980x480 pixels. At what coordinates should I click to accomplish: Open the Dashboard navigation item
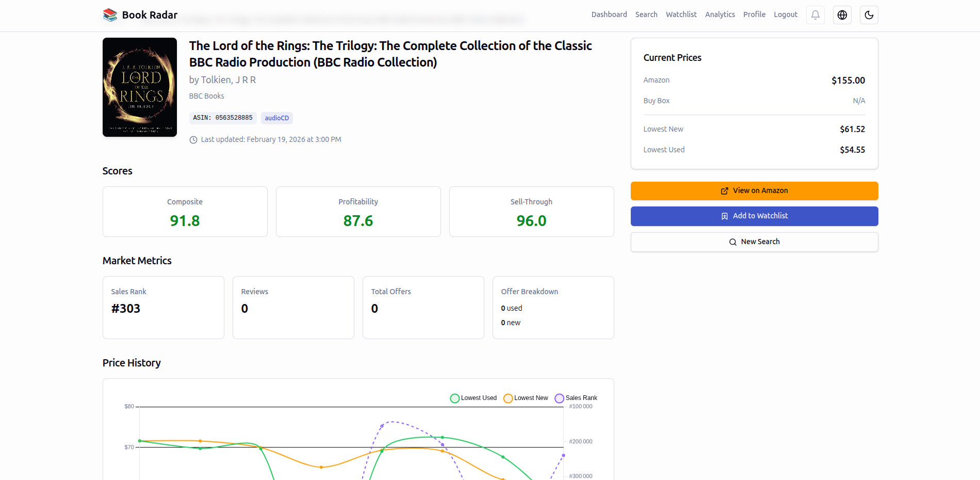pos(609,14)
